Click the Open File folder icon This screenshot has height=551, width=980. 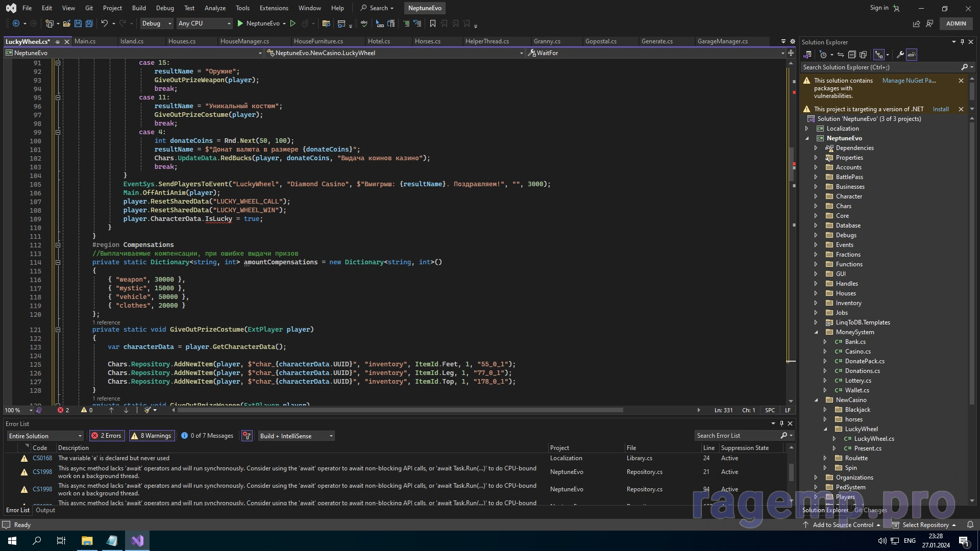pos(66,23)
